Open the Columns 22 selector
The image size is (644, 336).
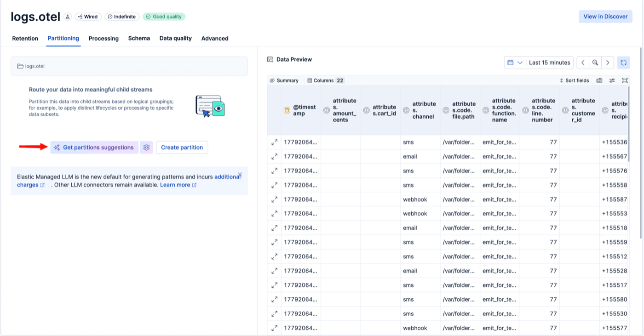pos(326,80)
